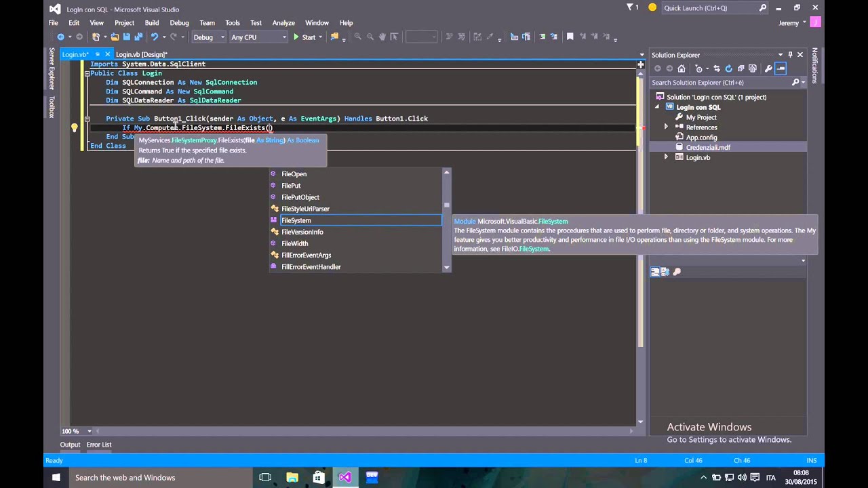Open the Error List tab
This screenshot has width=868, height=488.
[99, 445]
